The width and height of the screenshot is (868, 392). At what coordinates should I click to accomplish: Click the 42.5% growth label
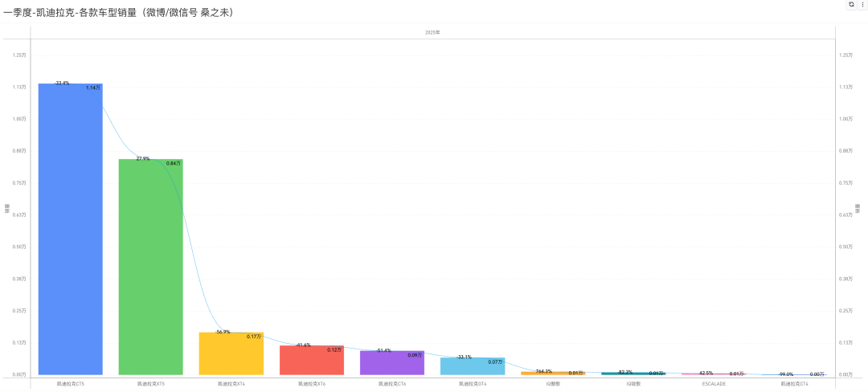tap(706, 373)
